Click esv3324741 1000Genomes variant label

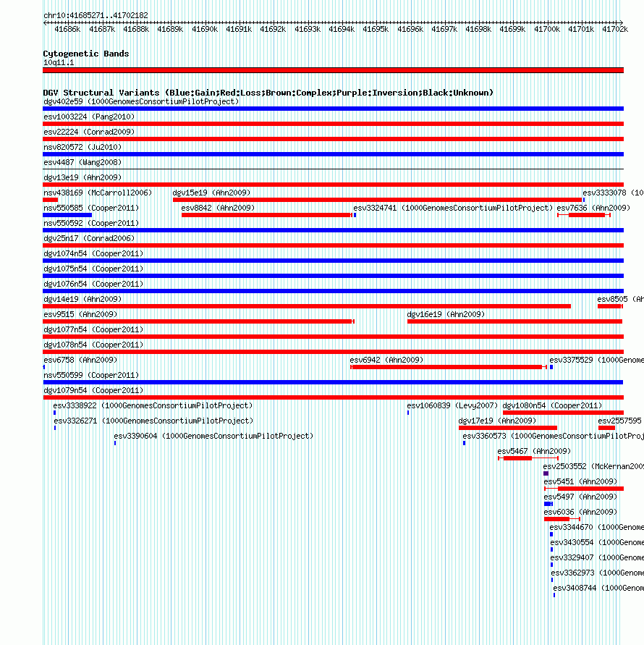coord(453,208)
